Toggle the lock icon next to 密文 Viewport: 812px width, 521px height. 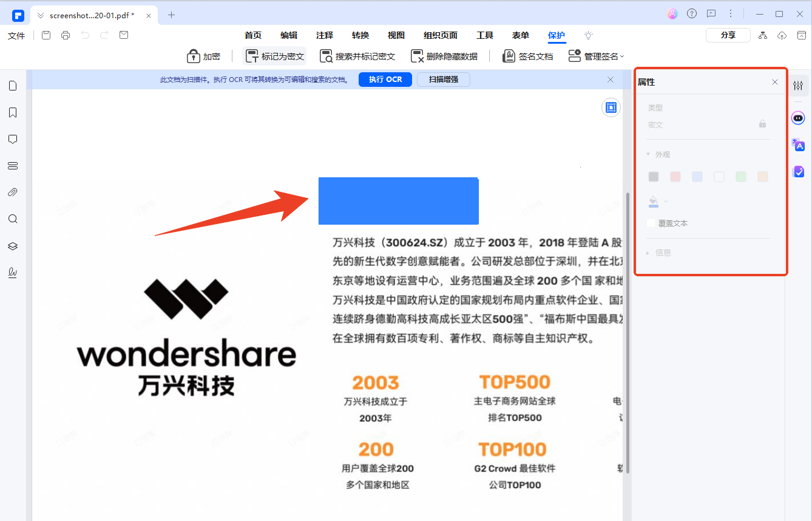[762, 124]
